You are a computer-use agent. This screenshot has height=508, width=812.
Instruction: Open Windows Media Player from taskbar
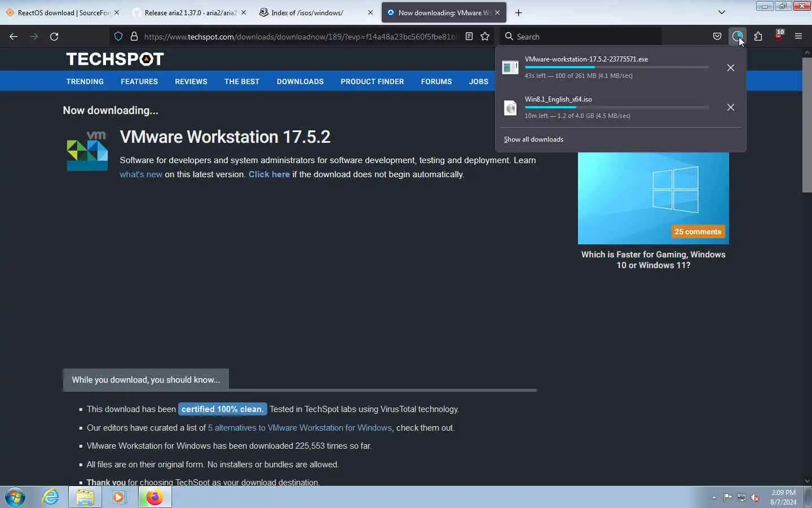tap(120, 497)
